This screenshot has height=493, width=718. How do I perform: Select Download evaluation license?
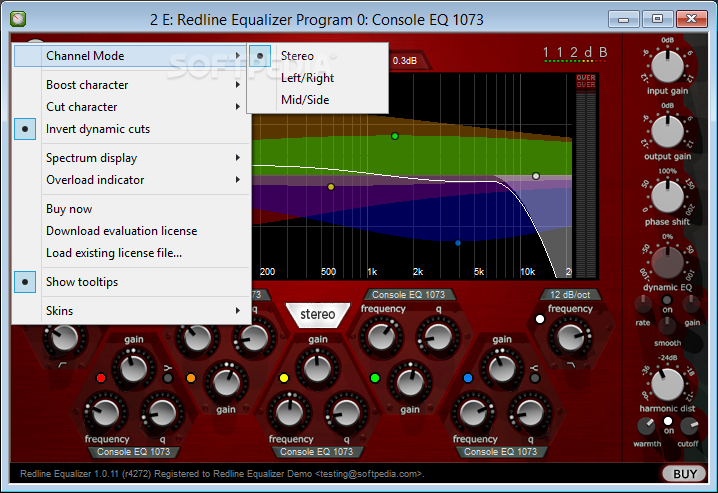131,231
